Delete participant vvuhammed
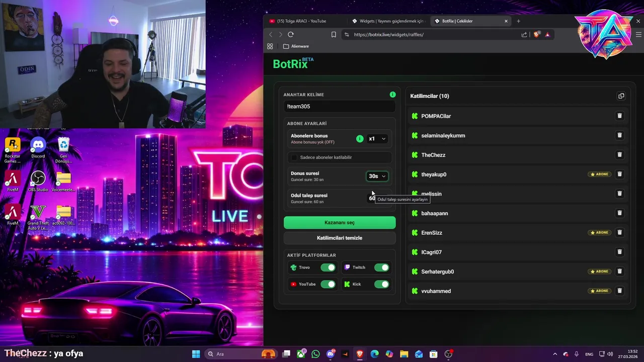The image size is (644, 362). pos(619,291)
